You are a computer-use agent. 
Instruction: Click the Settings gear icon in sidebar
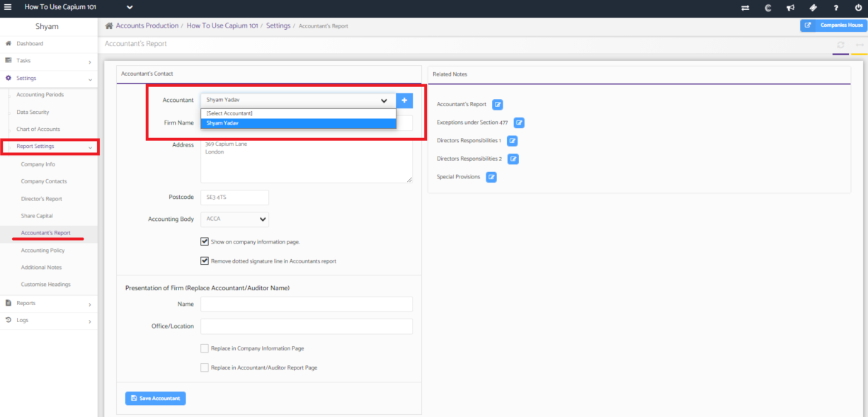coord(8,78)
